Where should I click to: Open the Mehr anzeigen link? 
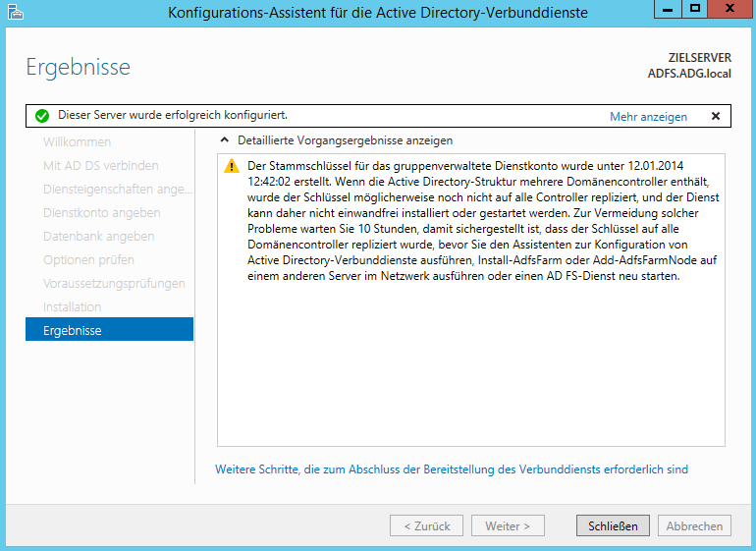click(648, 117)
